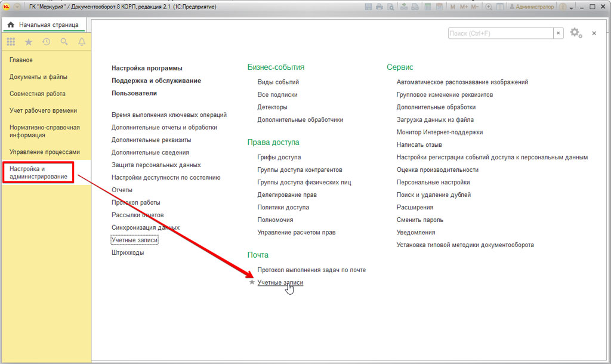Click in the Поиск (Ctrl+F) field

tap(500, 33)
